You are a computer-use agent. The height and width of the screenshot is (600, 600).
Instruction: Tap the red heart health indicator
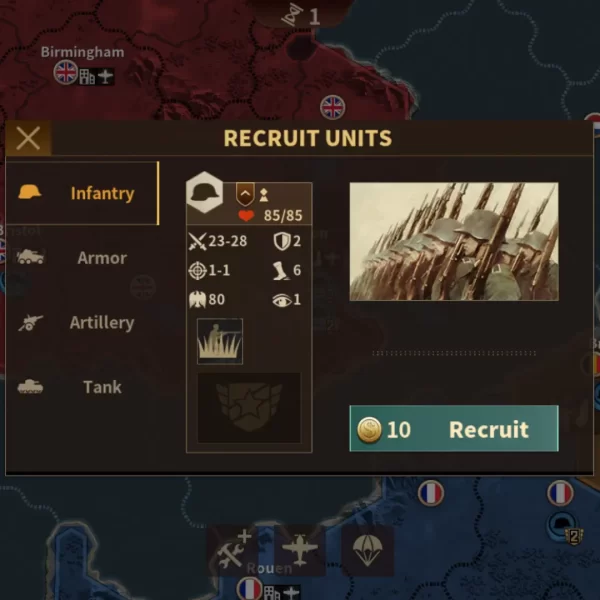pyautogui.click(x=246, y=216)
